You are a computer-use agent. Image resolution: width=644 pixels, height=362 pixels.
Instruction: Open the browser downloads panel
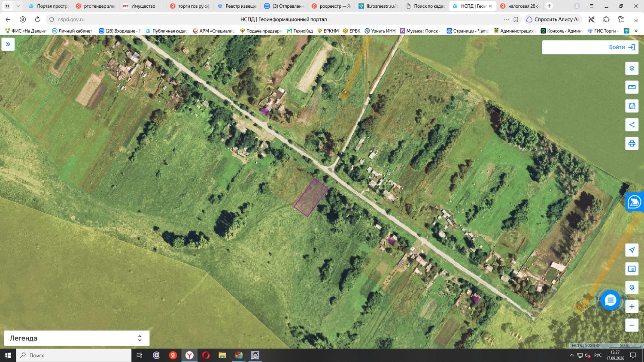tap(636, 19)
